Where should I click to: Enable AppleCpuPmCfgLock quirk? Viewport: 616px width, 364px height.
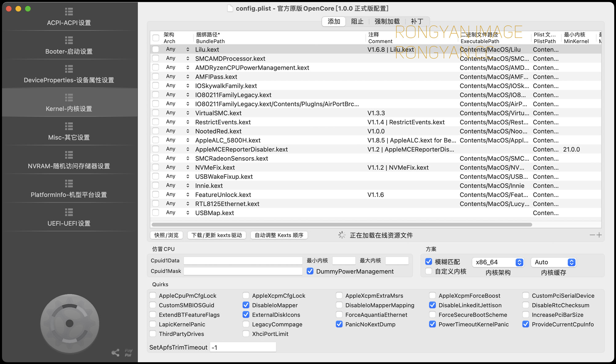[153, 295]
